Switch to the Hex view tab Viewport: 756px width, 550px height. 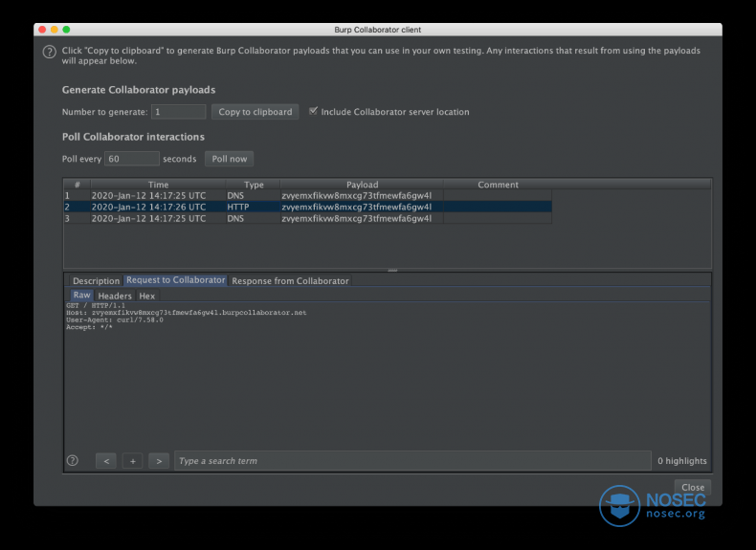pyautogui.click(x=147, y=296)
